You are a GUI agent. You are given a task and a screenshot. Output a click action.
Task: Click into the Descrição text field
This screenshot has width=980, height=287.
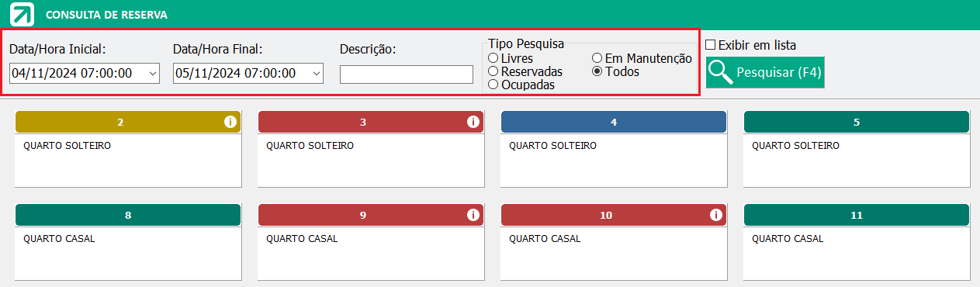407,74
